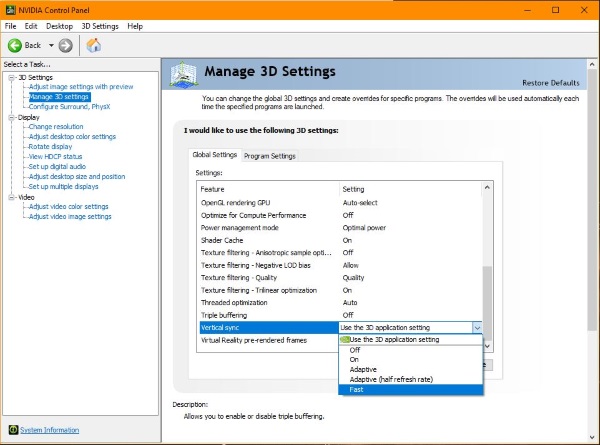600x445 pixels.
Task: Choose Off in Vertical sync list
Action: point(411,350)
